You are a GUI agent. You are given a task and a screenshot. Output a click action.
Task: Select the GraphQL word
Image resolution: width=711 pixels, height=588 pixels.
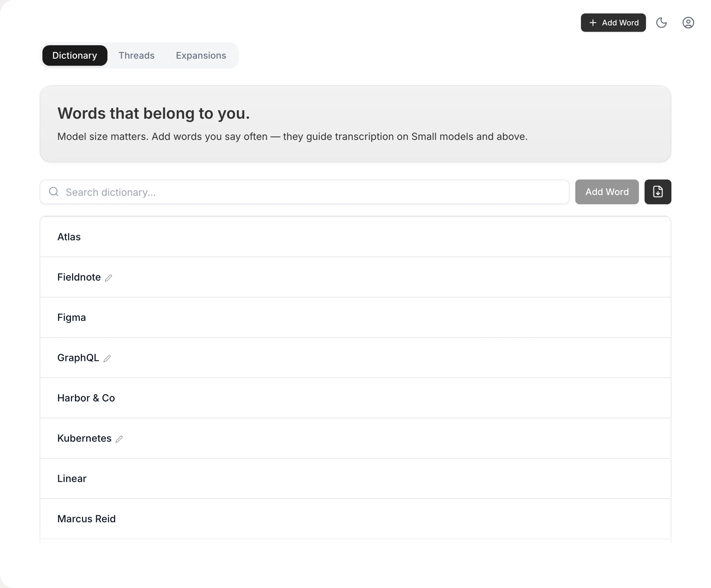pos(78,358)
